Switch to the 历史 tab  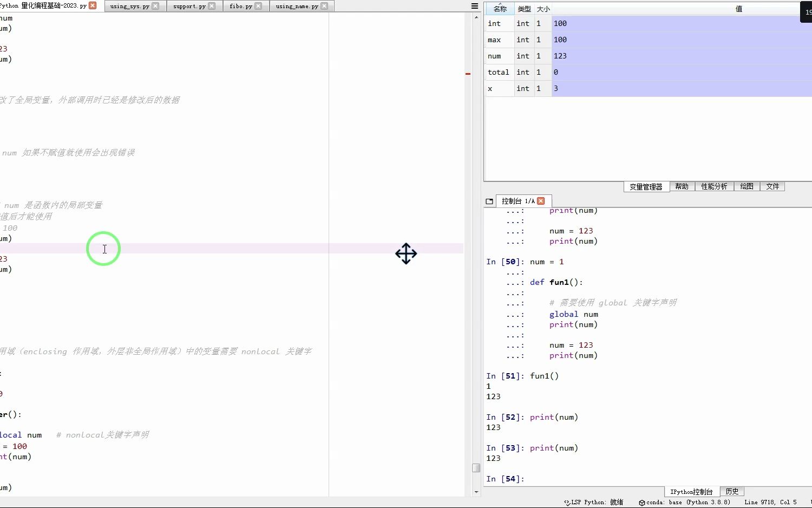point(732,491)
